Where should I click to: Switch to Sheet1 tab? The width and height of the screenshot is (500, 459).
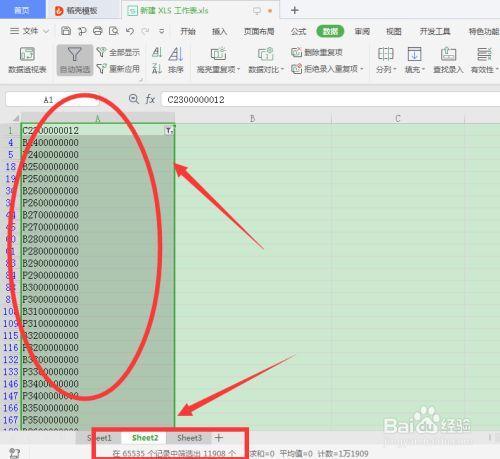pyautogui.click(x=99, y=438)
